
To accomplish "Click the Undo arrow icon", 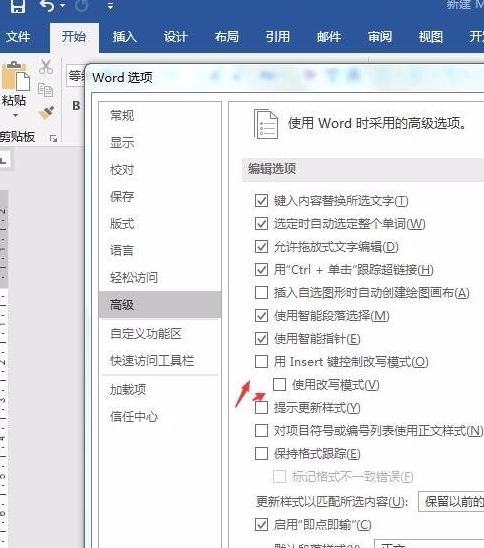I will point(47,6).
